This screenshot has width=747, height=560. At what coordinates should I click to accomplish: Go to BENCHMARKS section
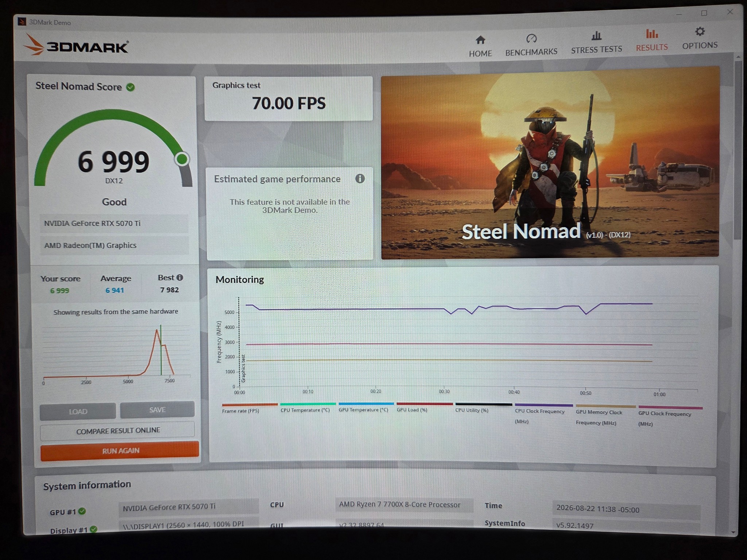531,46
